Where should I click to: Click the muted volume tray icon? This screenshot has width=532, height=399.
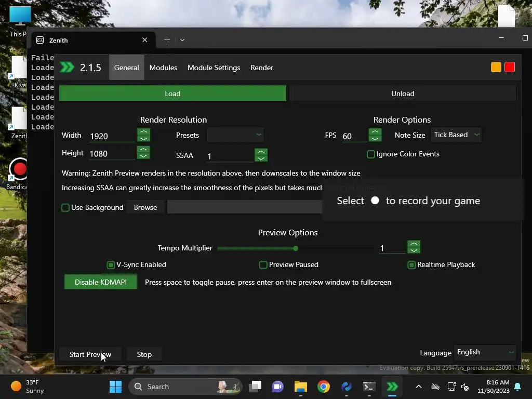pyautogui.click(x=465, y=387)
